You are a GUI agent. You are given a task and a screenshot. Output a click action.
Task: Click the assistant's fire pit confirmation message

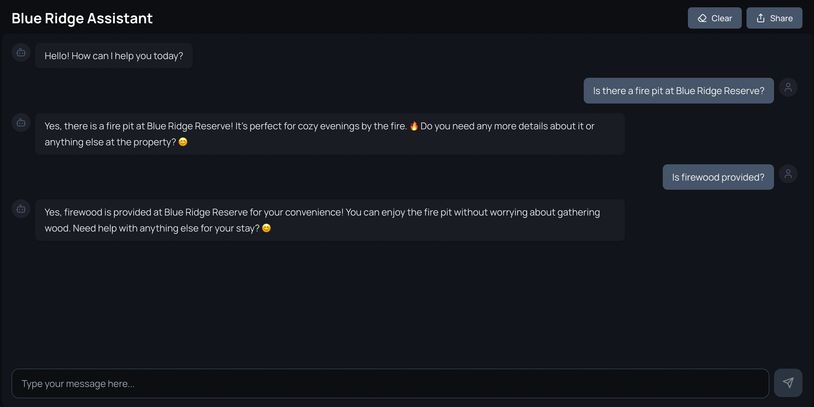[x=330, y=134]
